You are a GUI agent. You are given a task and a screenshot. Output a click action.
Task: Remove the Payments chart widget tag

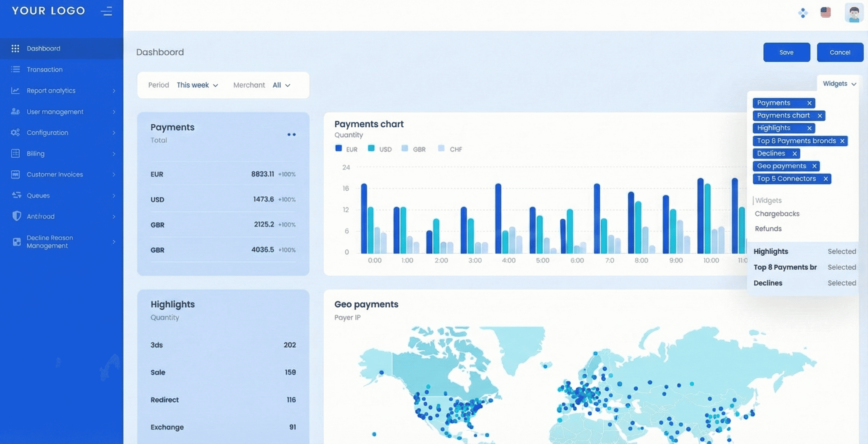(x=819, y=116)
